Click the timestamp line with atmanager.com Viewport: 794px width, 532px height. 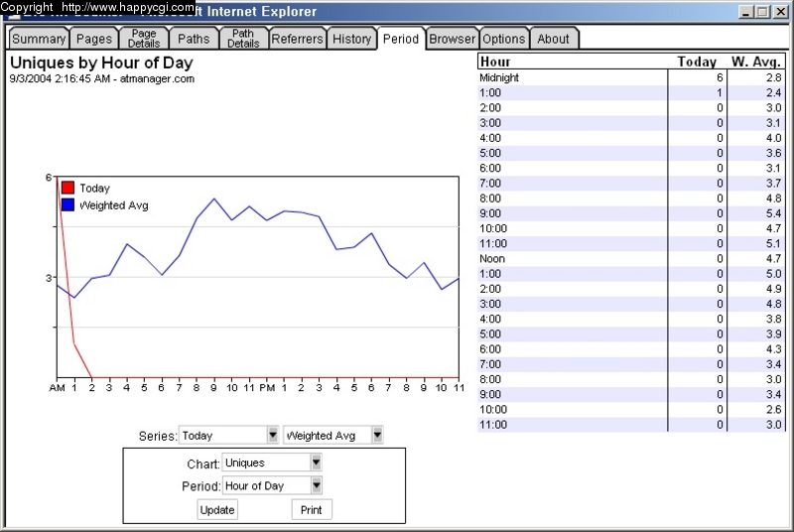coord(102,79)
